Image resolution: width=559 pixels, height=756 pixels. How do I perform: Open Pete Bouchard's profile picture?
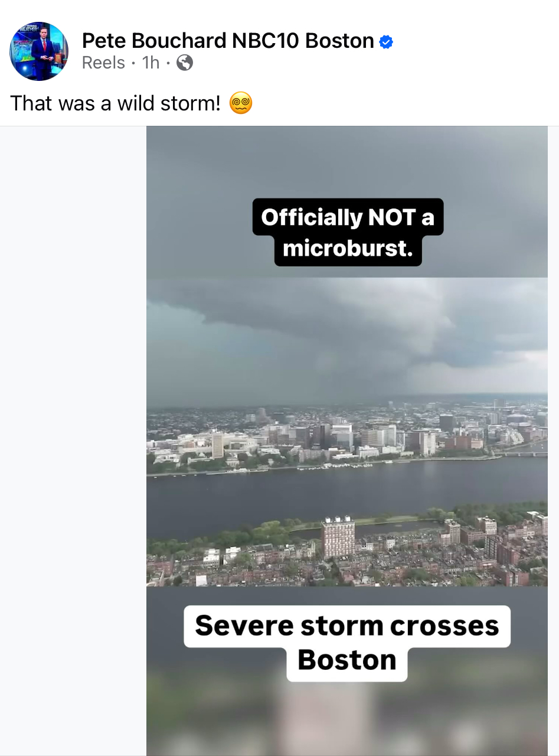[x=39, y=51]
